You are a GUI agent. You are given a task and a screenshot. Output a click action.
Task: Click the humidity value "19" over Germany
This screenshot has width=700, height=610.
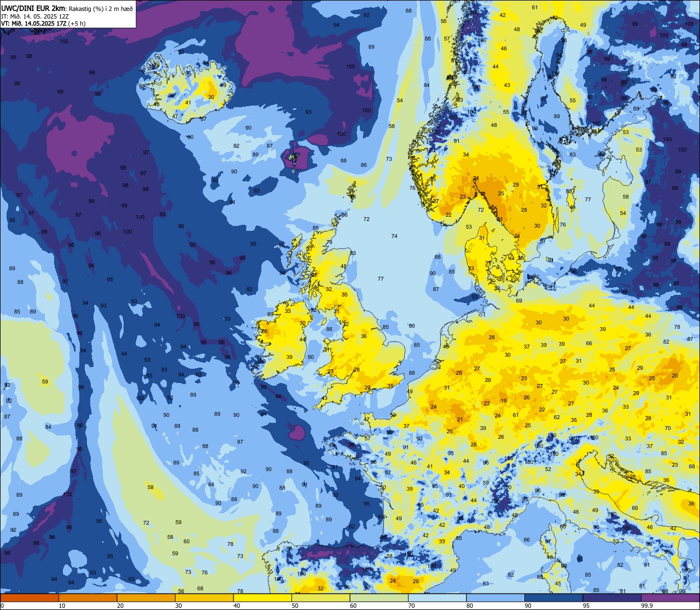(x=504, y=400)
